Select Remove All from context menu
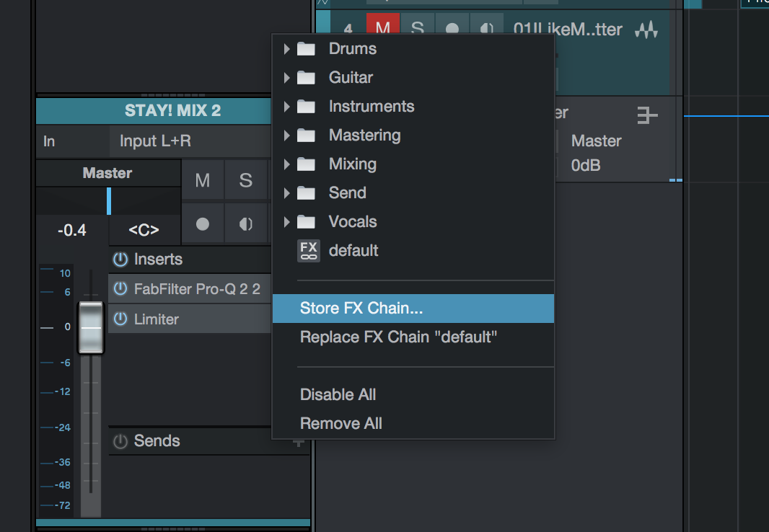Screen dimensions: 769x532 click(340, 424)
